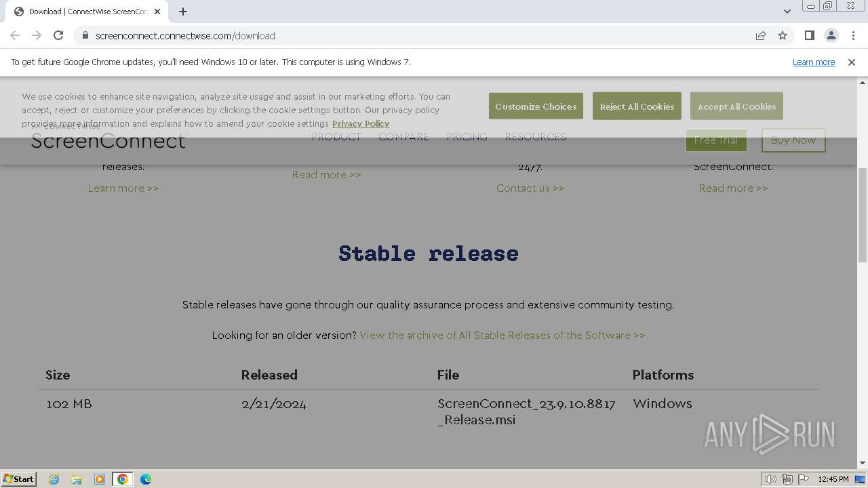Open Learn more about Chrome updates
The width and height of the screenshot is (868, 488).
click(x=814, y=62)
